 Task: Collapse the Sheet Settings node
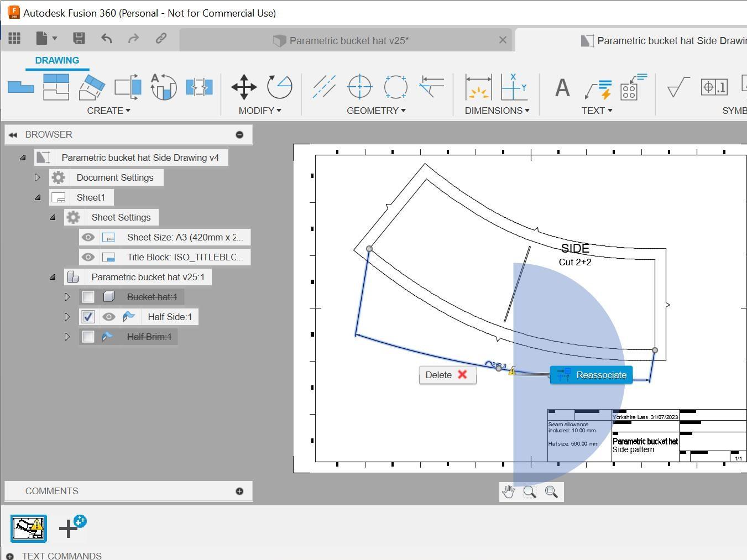[53, 217]
